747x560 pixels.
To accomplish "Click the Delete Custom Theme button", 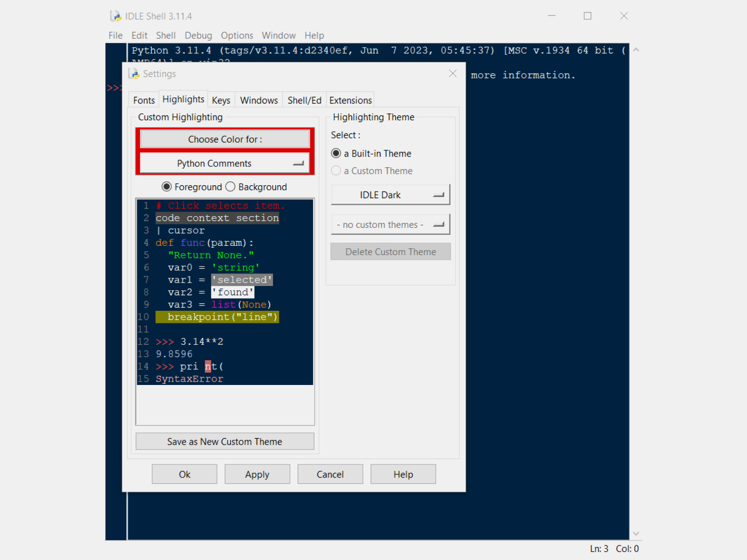I will click(390, 252).
